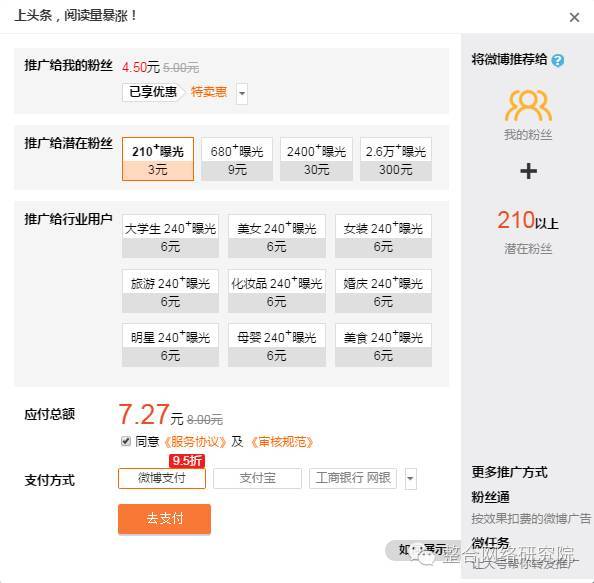Choose 女装 240+曝光 industry option
Viewport: 594px width, 583px height.
(383, 236)
